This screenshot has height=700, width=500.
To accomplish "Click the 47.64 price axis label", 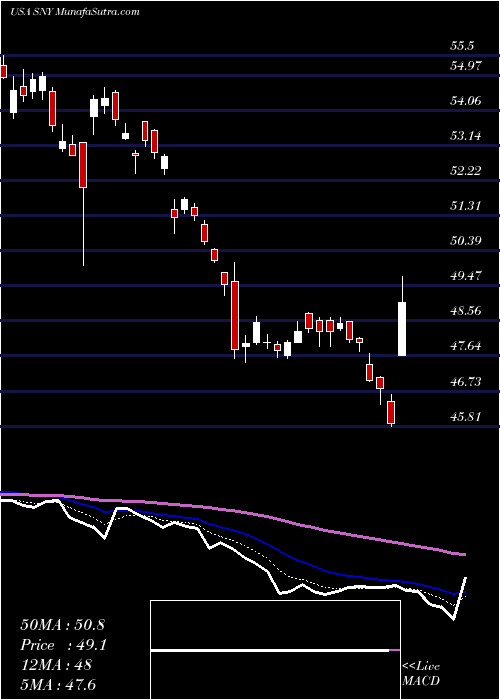I will tap(466, 346).
